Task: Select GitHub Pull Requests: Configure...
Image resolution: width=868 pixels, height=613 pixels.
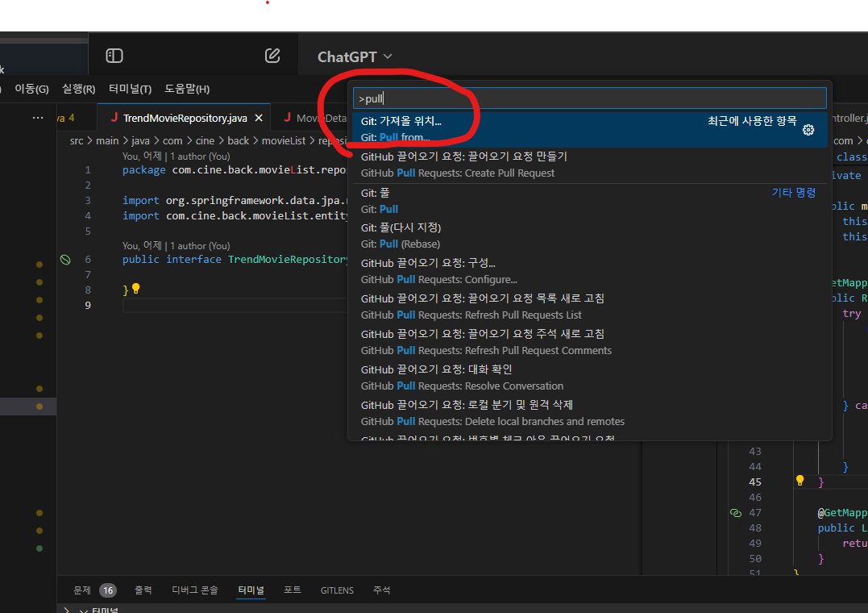Action: 590,271
